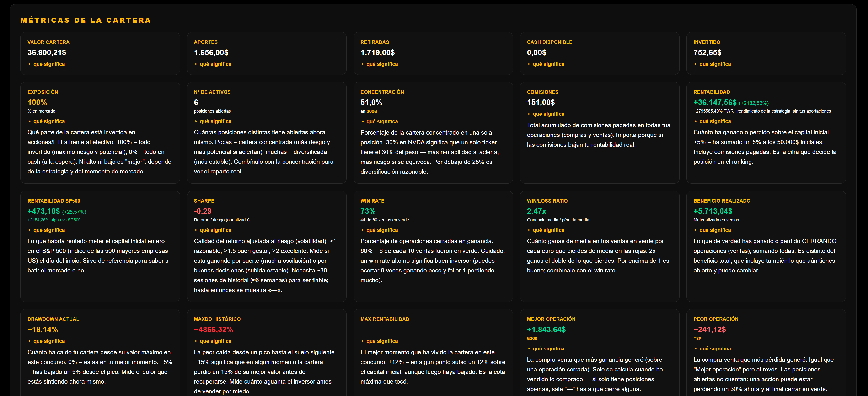The height and width of the screenshot is (396, 868).
Task: Click the '% en mercado' label
Action: pos(42,111)
